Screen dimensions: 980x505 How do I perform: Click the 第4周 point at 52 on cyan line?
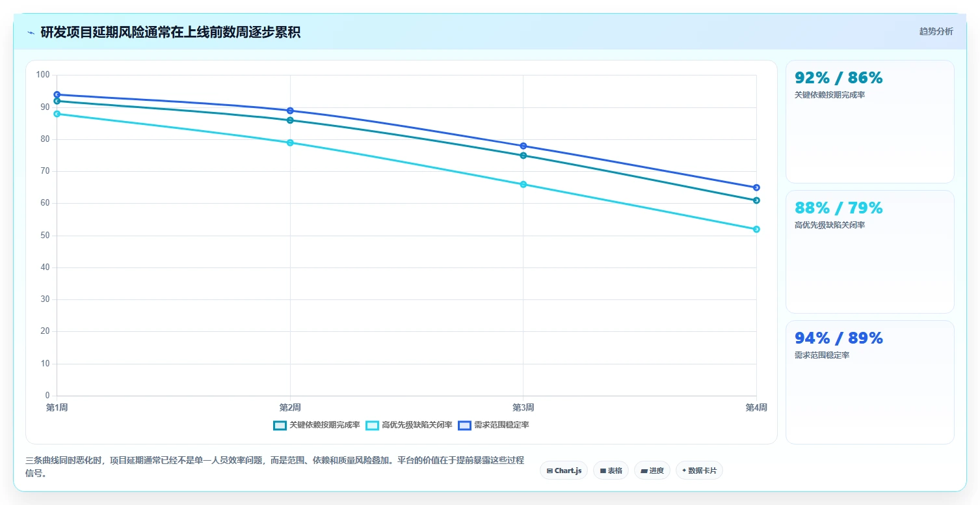point(756,229)
